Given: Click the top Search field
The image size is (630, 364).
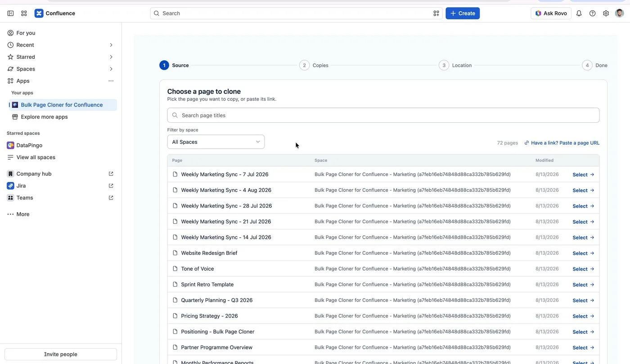Looking at the screenshot, I should [x=296, y=13].
